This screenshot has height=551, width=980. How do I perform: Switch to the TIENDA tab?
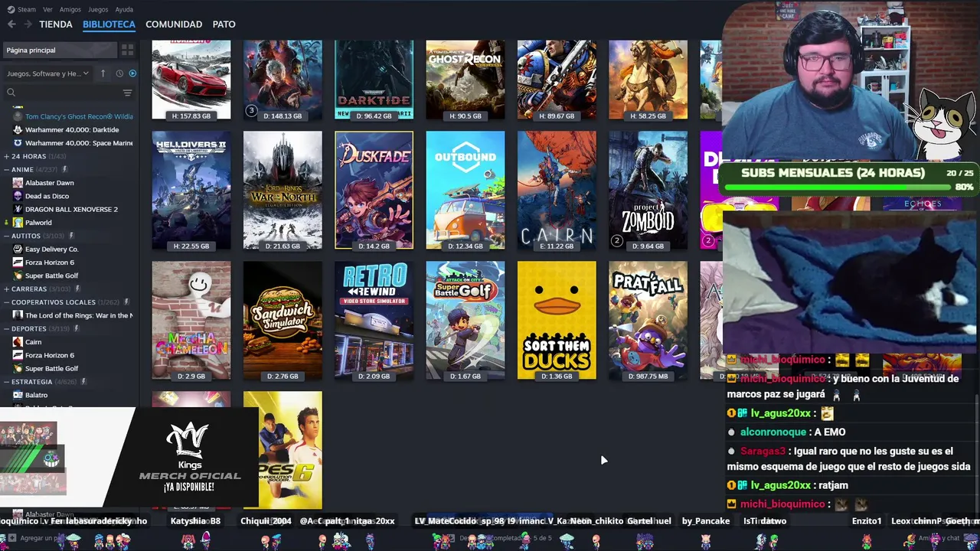click(56, 24)
